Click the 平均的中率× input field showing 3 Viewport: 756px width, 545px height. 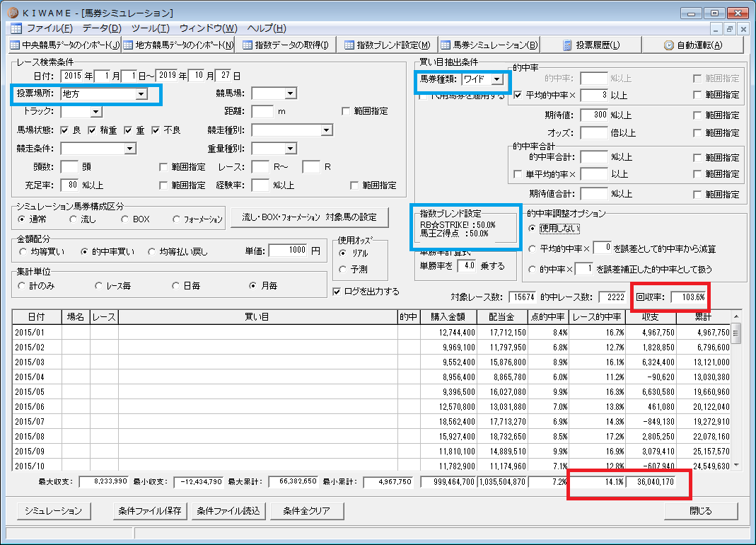pyautogui.click(x=594, y=95)
